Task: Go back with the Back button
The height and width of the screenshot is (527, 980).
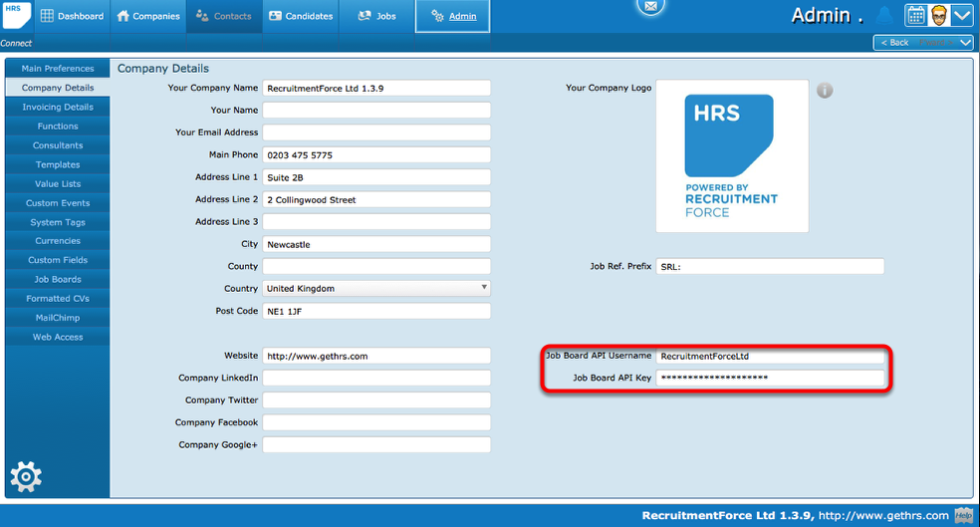Action: point(894,43)
